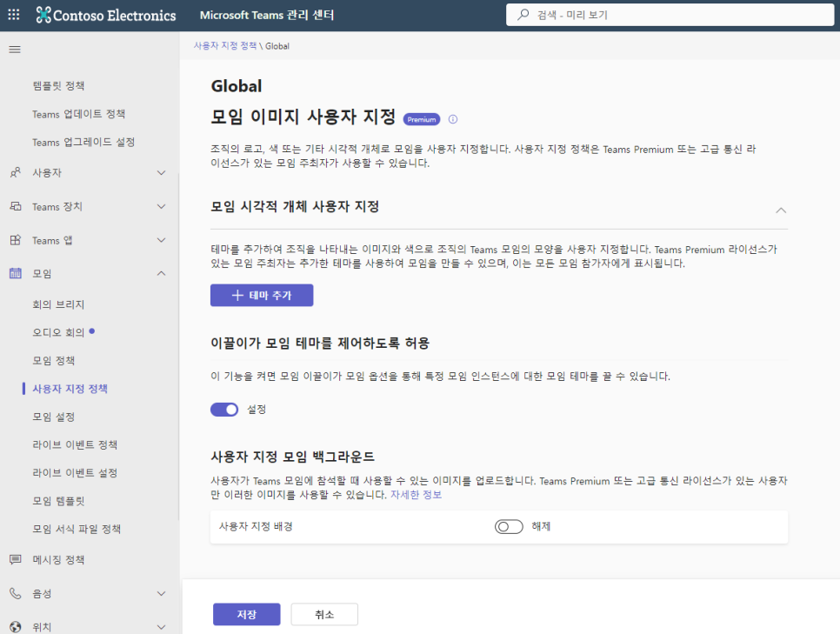840x634 pixels.
Task: Click the 검색 - 미리 보기 search box
Action: (x=670, y=15)
